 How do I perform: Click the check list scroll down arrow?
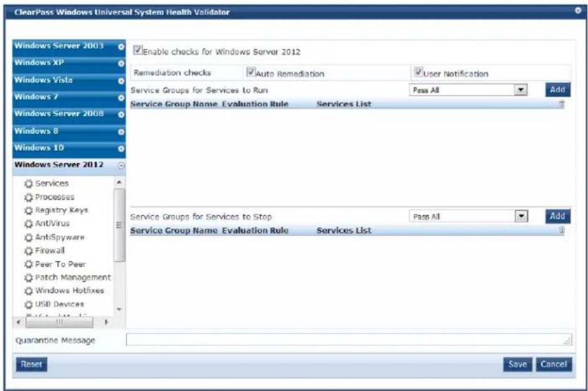[119, 309]
